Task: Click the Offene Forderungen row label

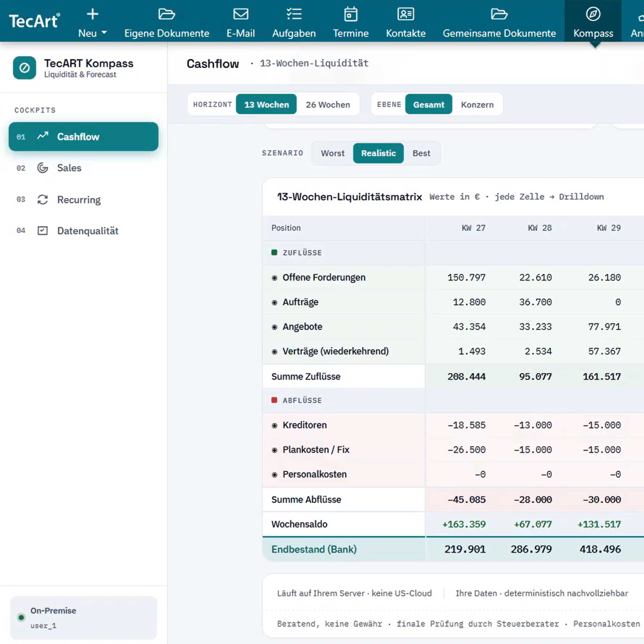Action: [324, 277]
